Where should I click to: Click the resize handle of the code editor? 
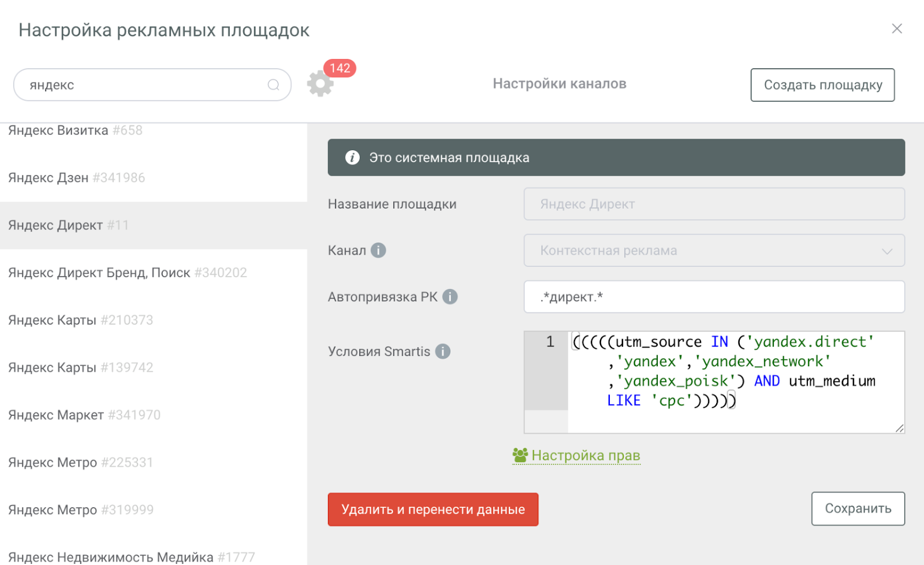click(x=899, y=428)
